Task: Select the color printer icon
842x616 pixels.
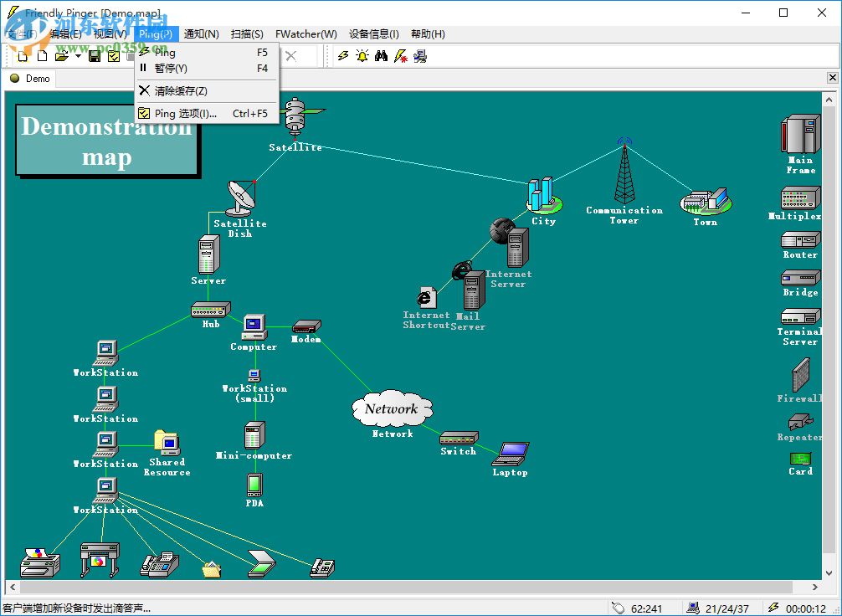Action: pyautogui.click(x=40, y=562)
